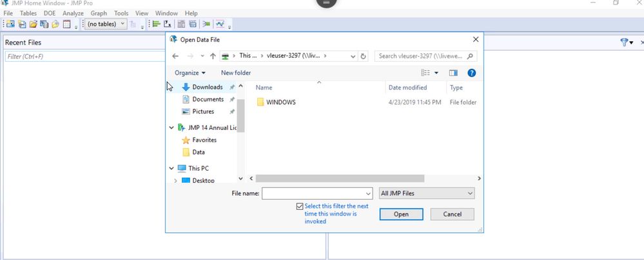This screenshot has width=644, height=260.
Task: Click the network drive icon in address bar
Action: click(x=225, y=56)
